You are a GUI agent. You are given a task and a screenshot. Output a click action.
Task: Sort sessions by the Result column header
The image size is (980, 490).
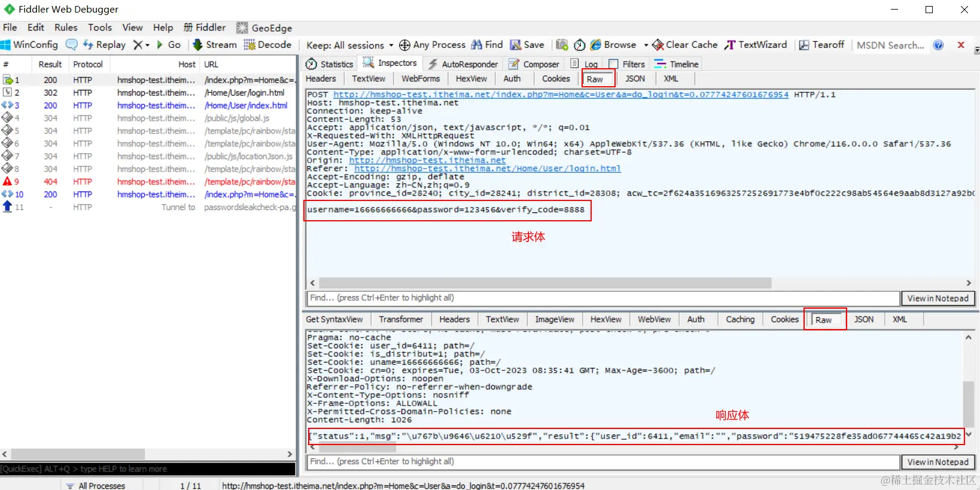point(50,64)
